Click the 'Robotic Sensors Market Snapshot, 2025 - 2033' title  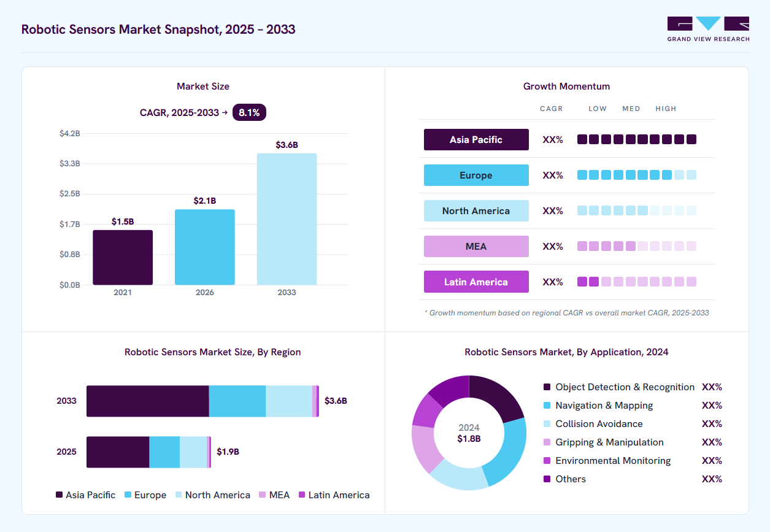(158, 29)
